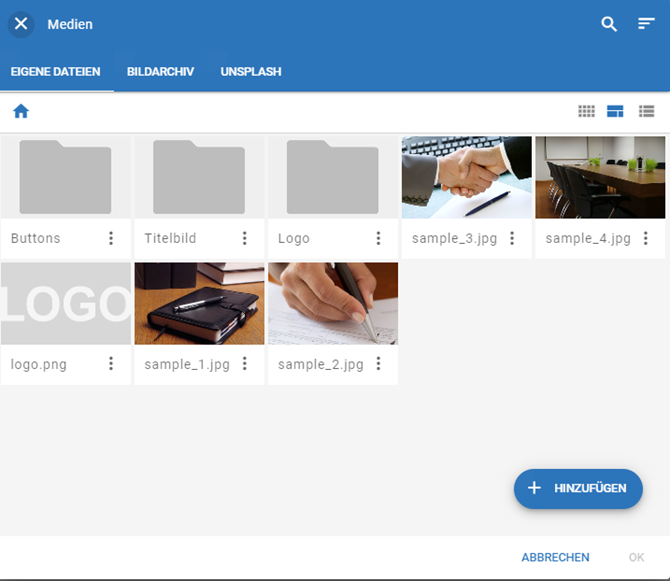Select the sample_1.jpg notebook thumbnail
The image size is (670, 581).
pyautogui.click(x=199, y=303)
